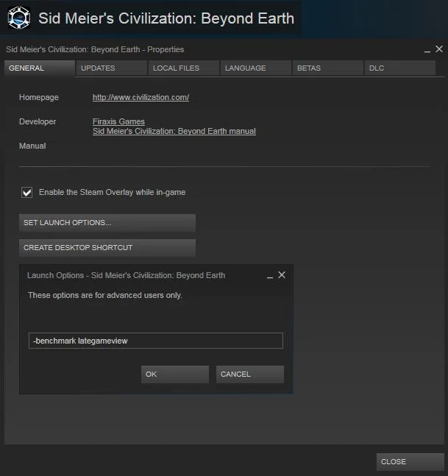Open the Beyond Earth manual link
Viewport: 448px width, 476px height.
pyautogui.click(x=174, y=131)
